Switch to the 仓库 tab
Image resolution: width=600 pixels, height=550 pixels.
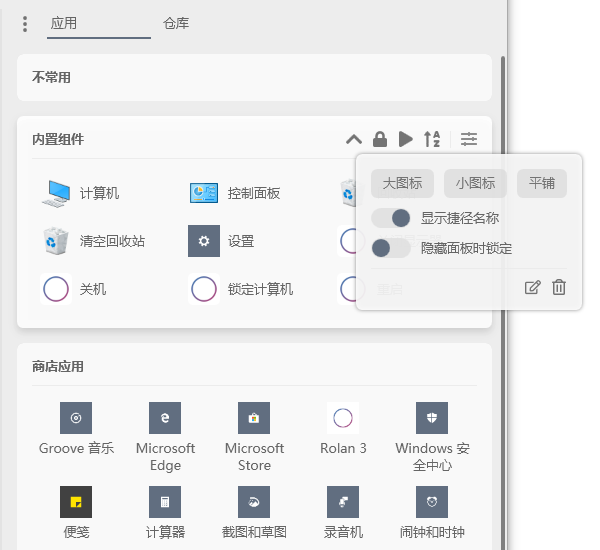pos(176,23)
